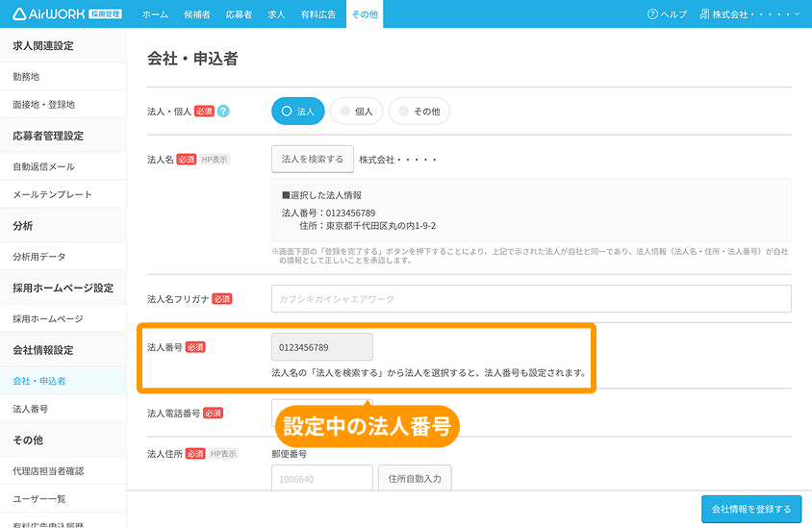Open ユーザー一覧 in sidebar
Screen dimensions: 812x528
pos(63,499)
